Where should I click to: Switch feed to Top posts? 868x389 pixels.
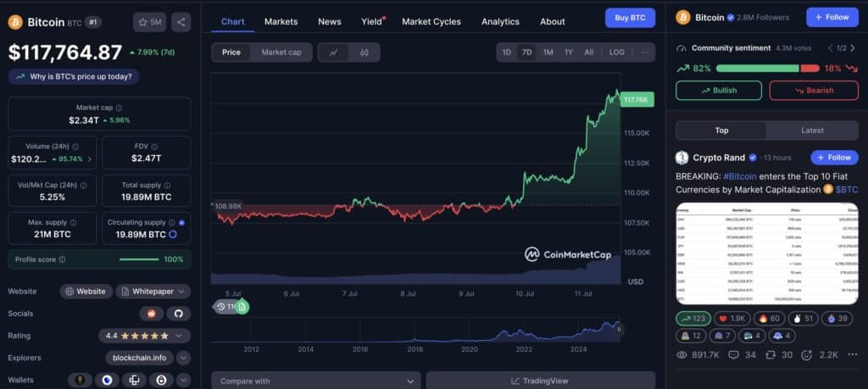pos(721,131)
